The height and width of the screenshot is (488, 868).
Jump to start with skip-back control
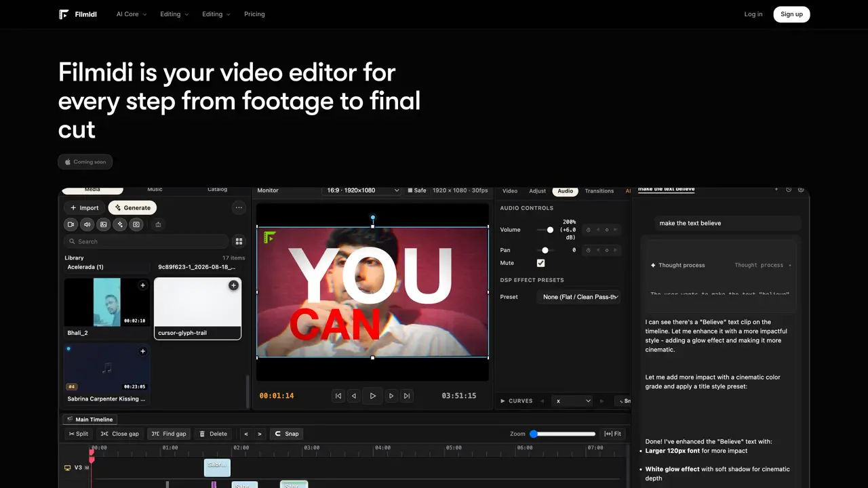[338, 396]
